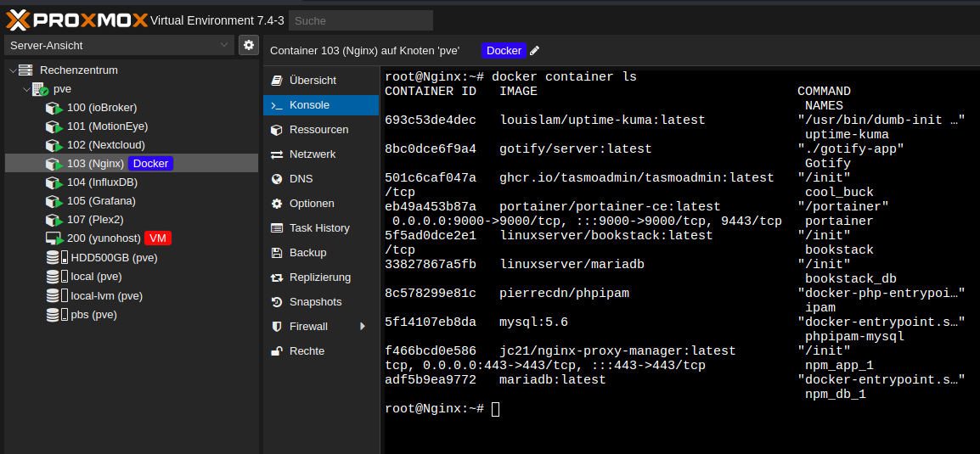This screenshot has height=454, width=980.
Task: Click the container icon for 104 (InfluxDB)
Action: (x=55, y=182)
